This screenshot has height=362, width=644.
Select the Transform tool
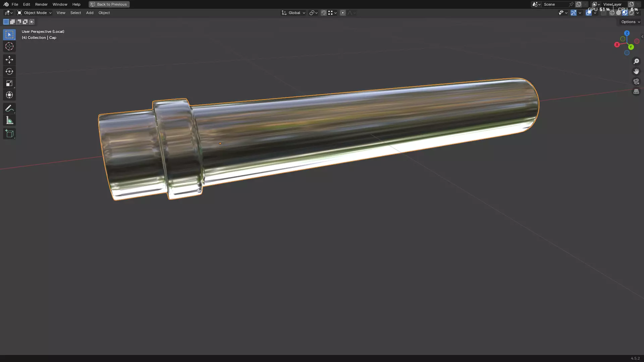pos(9,95)
